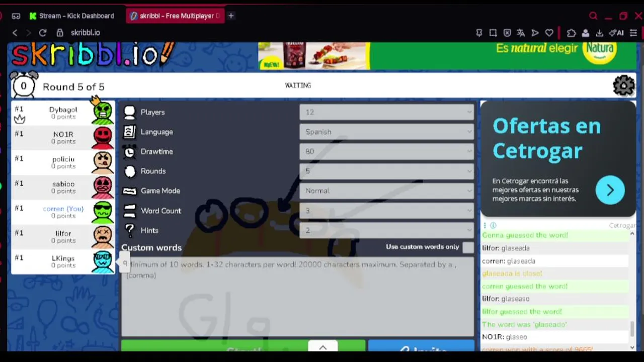Viewport: 644px width, 362px height.
Task: Open the Game Mode dropdown set to Normal
Action: click(386, 191)
